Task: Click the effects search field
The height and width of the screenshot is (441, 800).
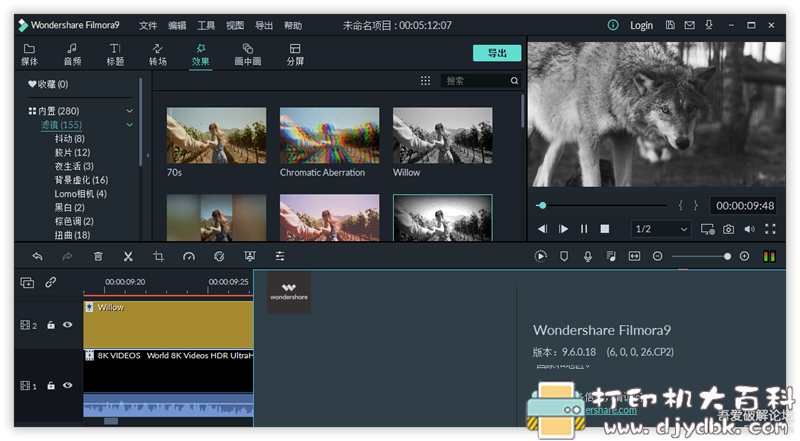Action: [474, 81]
